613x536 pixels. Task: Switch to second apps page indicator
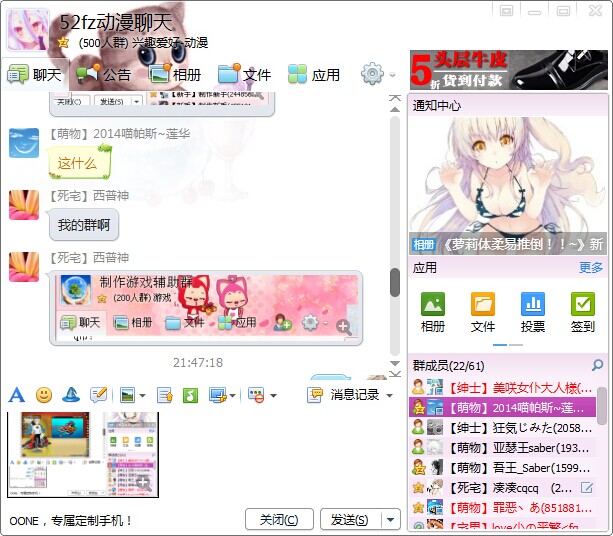[516, 345]
